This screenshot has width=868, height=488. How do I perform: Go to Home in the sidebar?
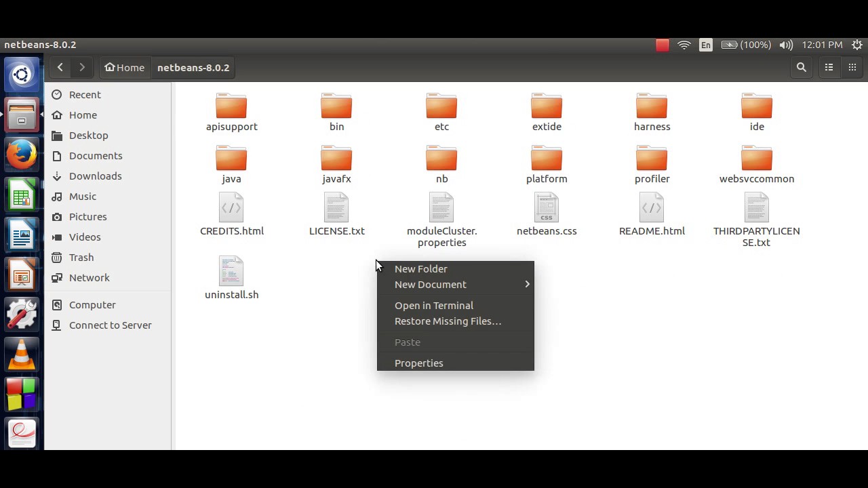click(x=108, y=115)
